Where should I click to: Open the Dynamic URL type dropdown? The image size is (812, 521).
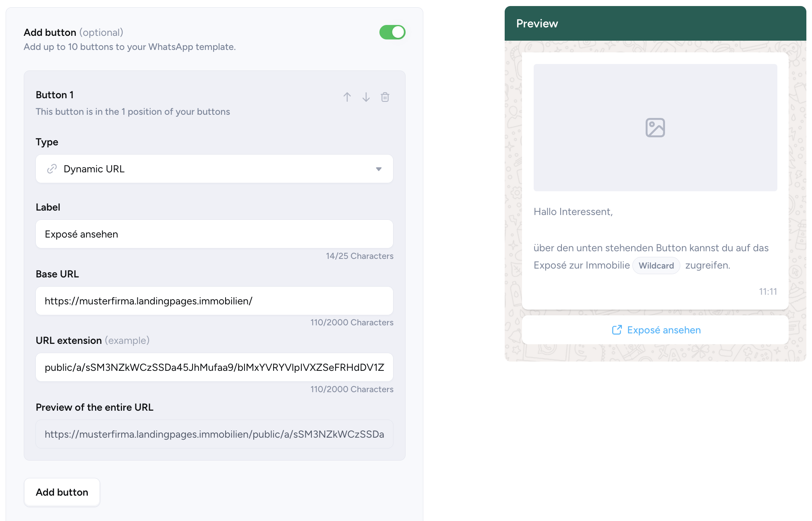(x=214, y=169)
